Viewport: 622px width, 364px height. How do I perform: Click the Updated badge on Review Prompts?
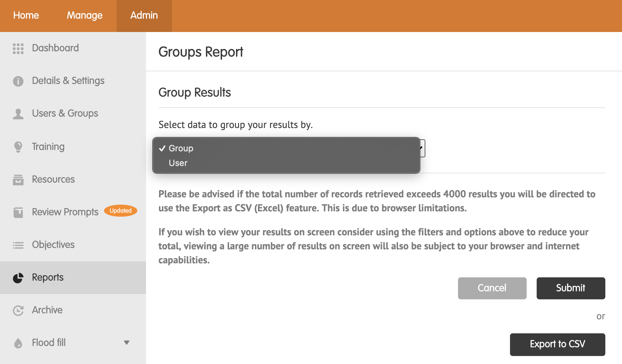120,211
